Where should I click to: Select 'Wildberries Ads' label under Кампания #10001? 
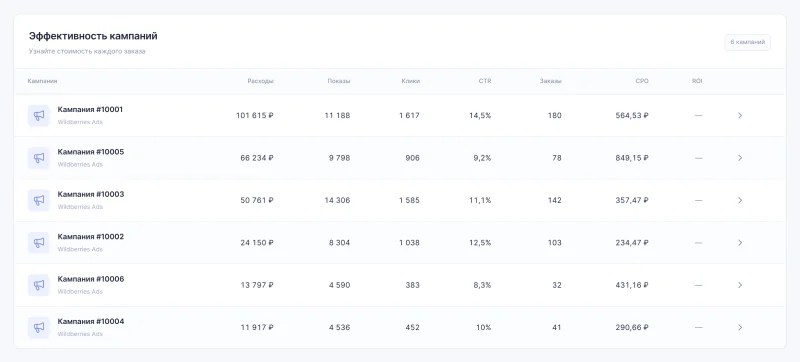80,122
